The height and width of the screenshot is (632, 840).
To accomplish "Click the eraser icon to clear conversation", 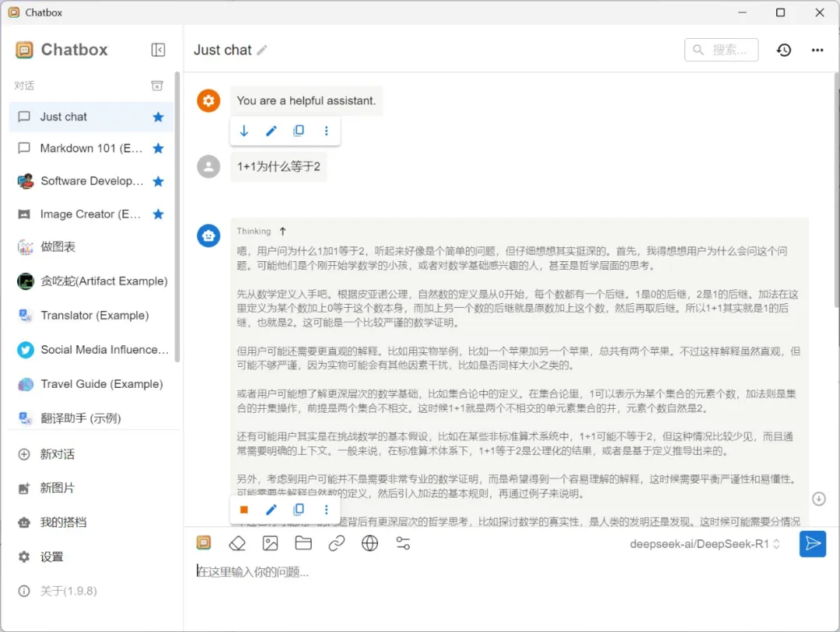I will (236, 543).
